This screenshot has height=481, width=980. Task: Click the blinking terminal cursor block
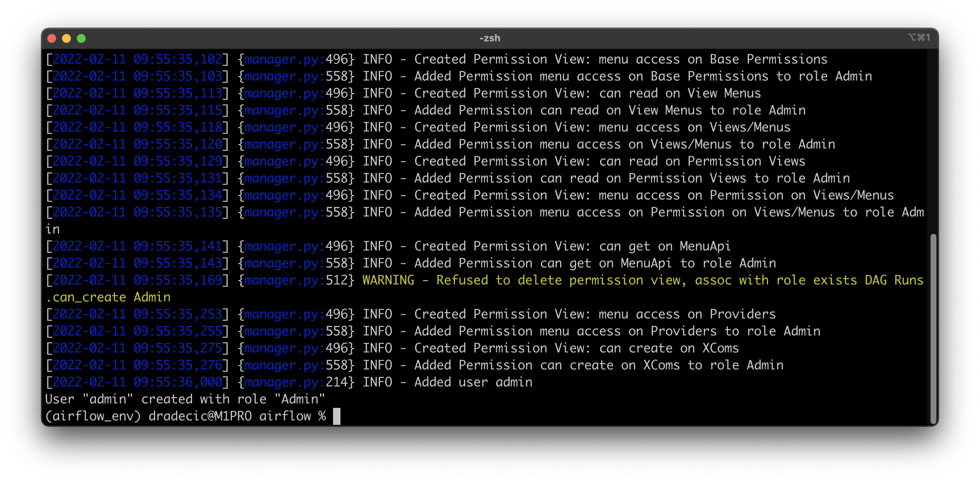pyautogui.click(x=336, y=416)
